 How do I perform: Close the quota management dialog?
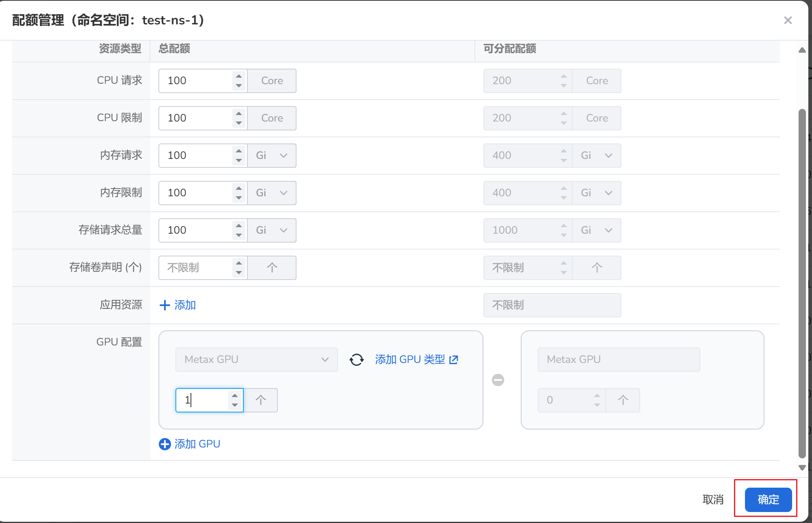(x=788, y=20)
